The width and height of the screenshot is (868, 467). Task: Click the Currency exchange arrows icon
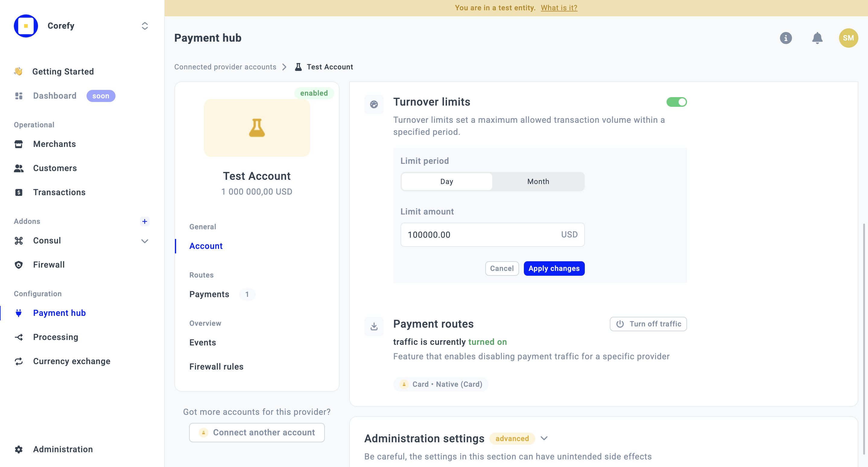pyautogui.click(x=18, y=361)
